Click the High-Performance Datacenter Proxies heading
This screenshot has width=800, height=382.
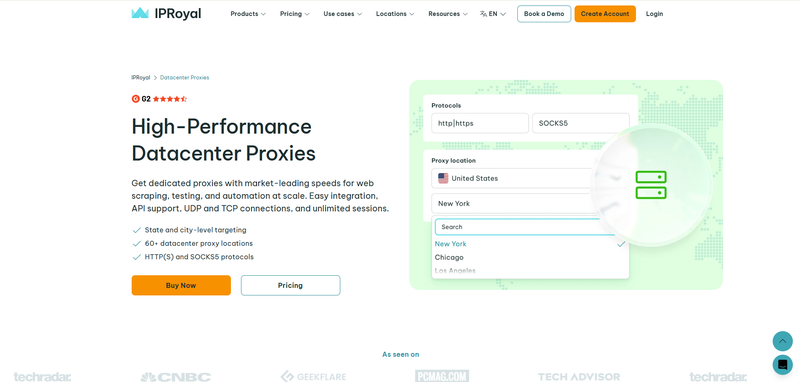(x=223, y=140)
